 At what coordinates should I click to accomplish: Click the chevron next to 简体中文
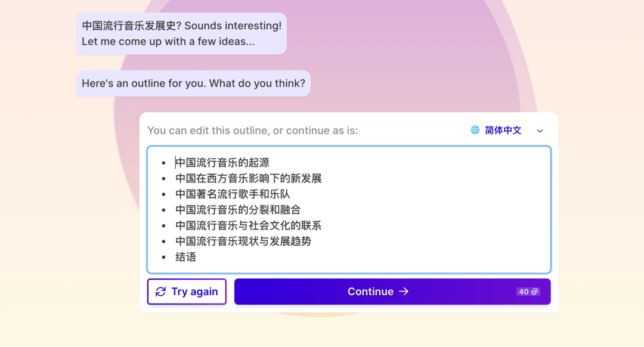click(540, 131)
